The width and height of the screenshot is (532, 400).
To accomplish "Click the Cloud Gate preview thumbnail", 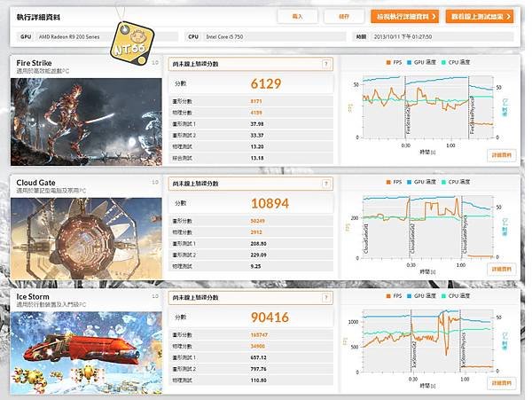I will [86, 239].
